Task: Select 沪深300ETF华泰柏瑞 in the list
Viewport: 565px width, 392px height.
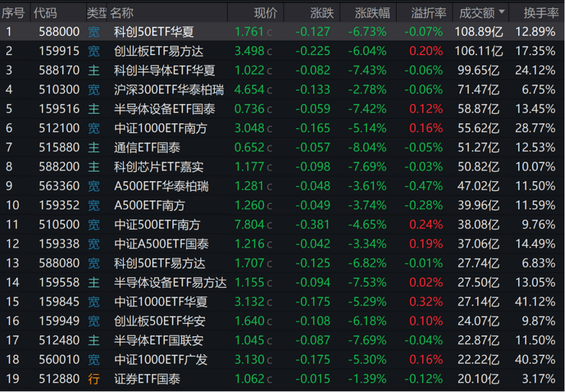Action: coord(168,90)
